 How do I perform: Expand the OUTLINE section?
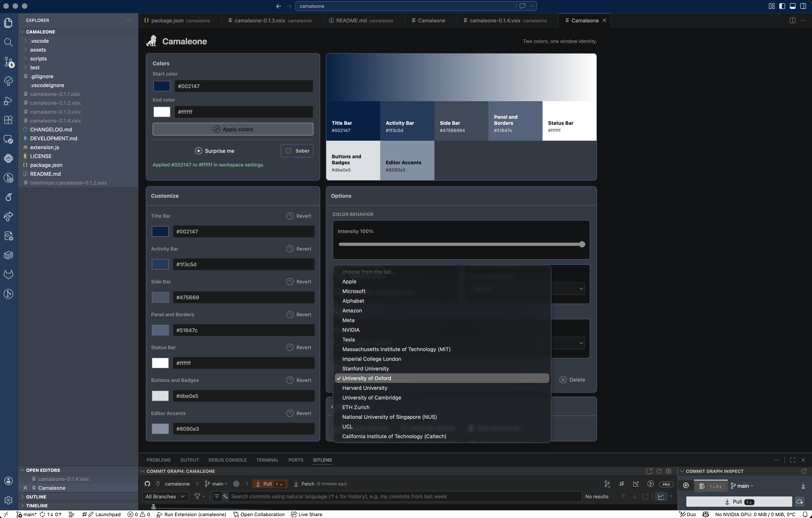click(x=22, y=497)
